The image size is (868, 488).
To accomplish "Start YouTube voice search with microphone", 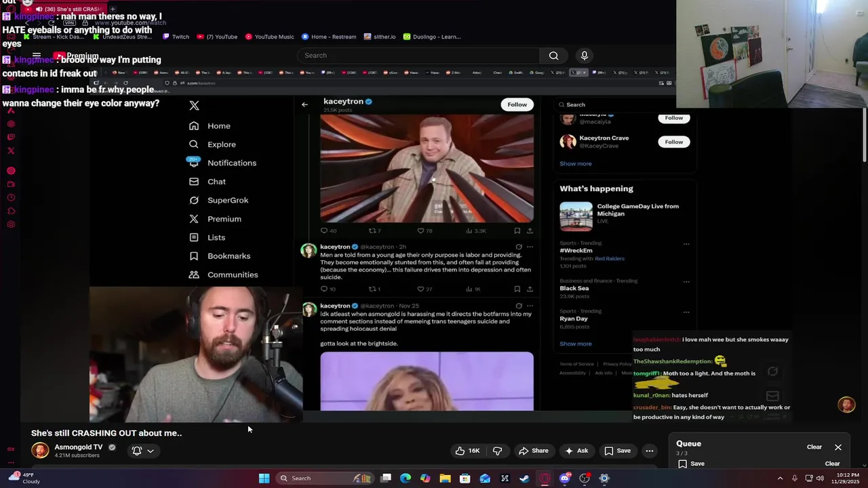I will point(584,56).
